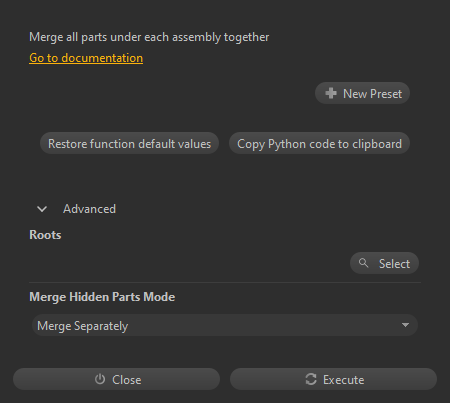The height and width of the screenshot is (403, 450).
Task: Click the Roots parameter label
Action: click(45, 235)
